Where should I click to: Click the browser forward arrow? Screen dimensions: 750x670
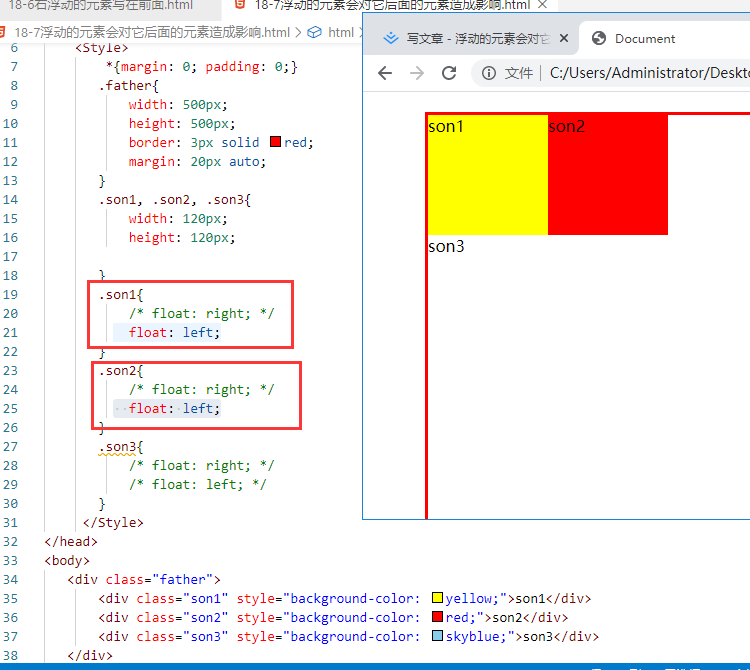click(x=417, y=73)
